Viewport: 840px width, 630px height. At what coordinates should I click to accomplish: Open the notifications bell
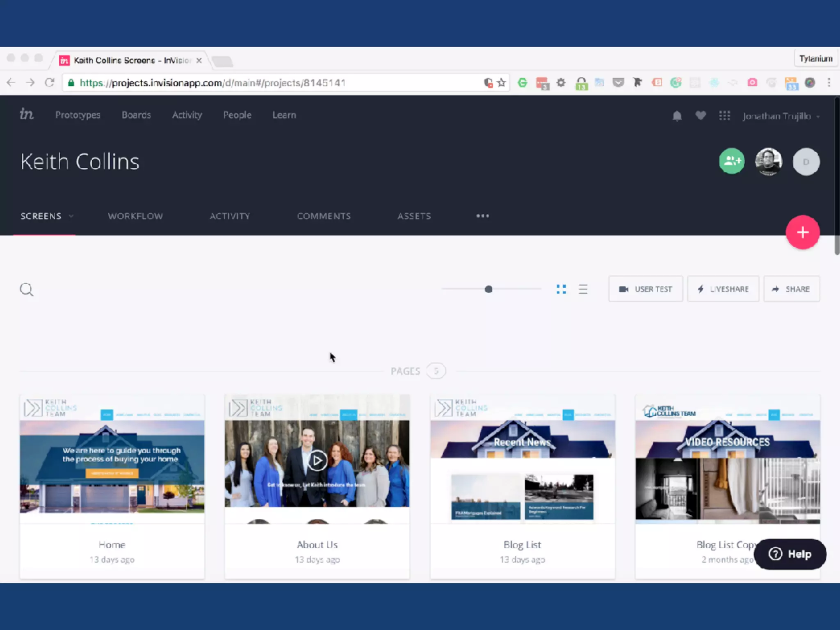pyautogui.click(x=677, y=116)
